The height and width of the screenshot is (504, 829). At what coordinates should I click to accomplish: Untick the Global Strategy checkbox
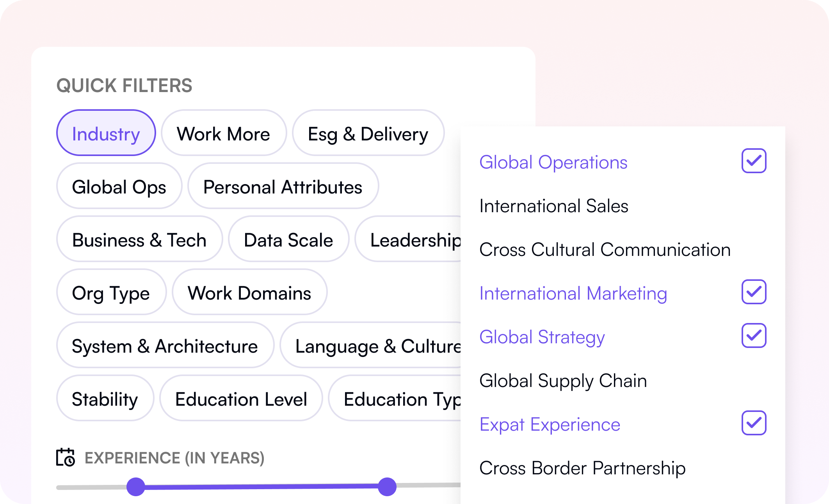tap(754, 335)
